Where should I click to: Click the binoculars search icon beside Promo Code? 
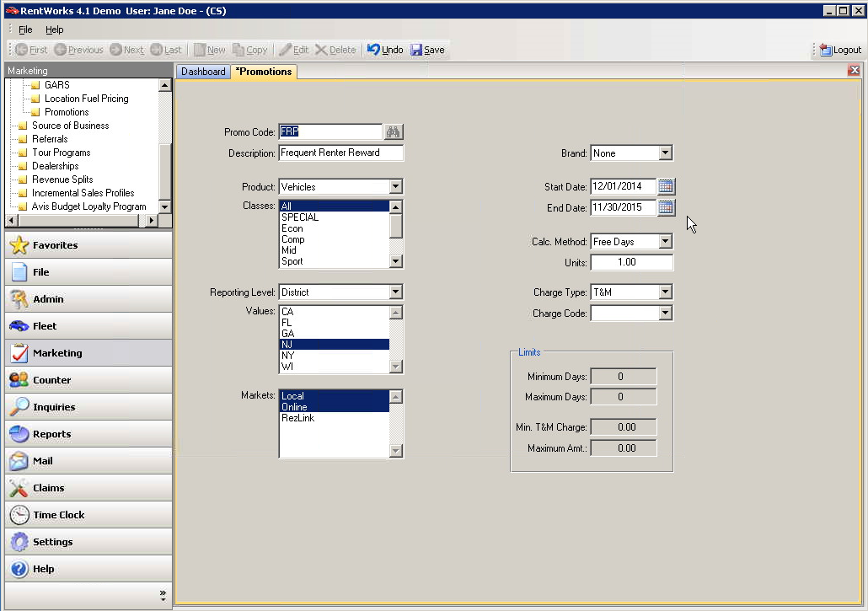393,131
